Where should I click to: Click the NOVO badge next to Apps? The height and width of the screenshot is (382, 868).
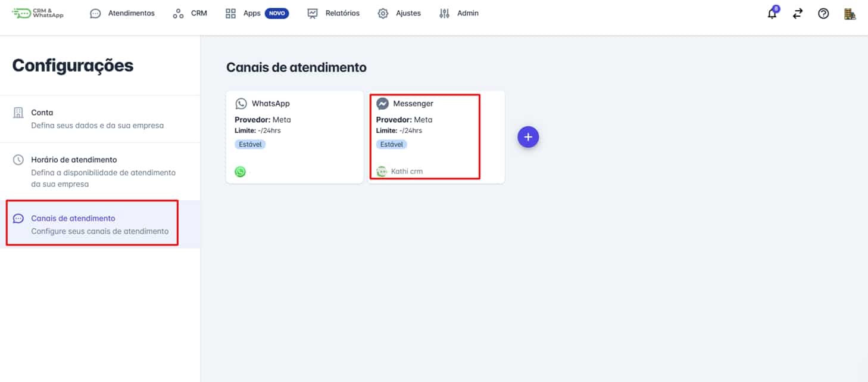(277, 13)
